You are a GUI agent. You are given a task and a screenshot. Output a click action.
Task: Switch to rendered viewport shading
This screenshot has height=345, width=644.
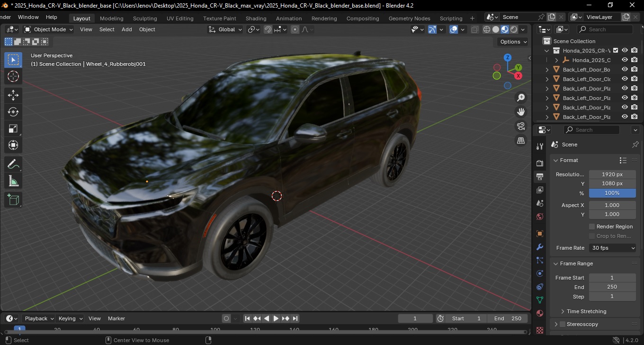pyautogui.click(x=514, y=29)
